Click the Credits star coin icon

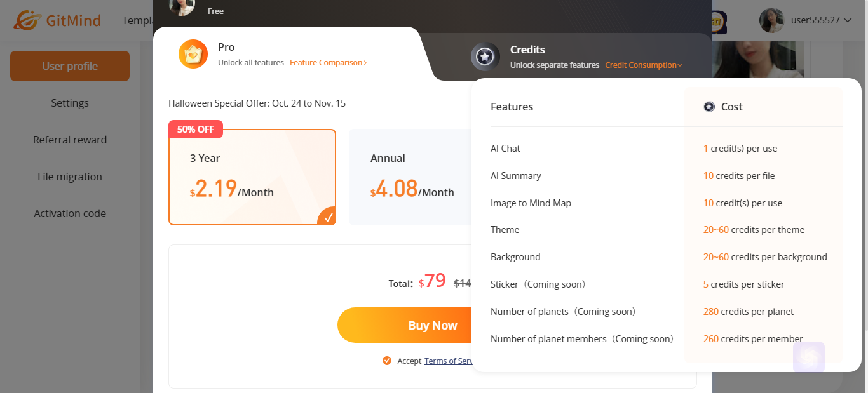click(485, 57)
